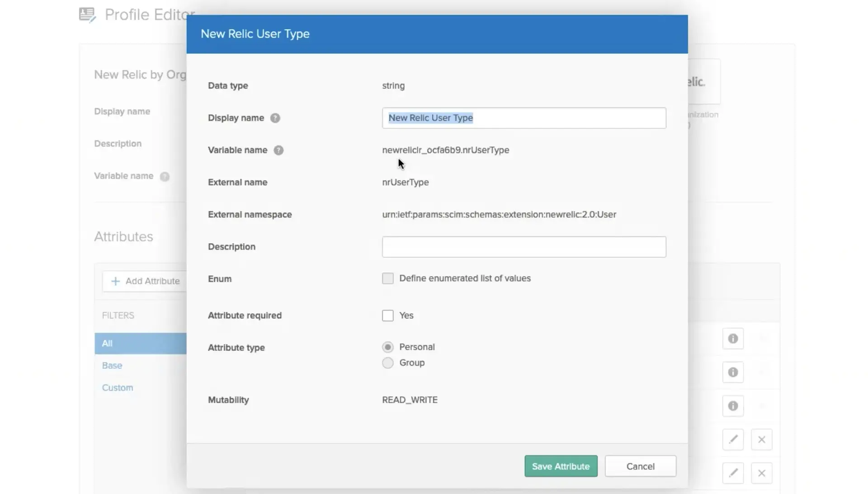Click the upper X delete icon
868x494 pixels.
pyautogui.click(x=762, y=439)
